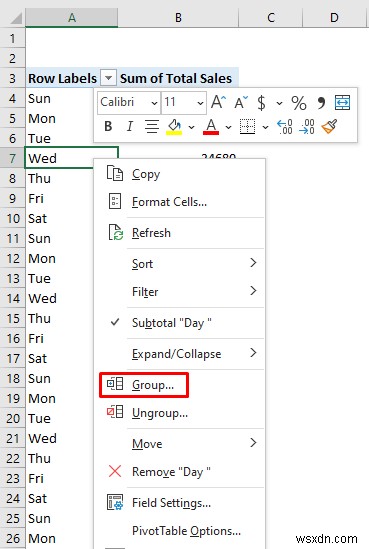
Task: Open Field Settings... from menu
Action: [x=179, y=503]
